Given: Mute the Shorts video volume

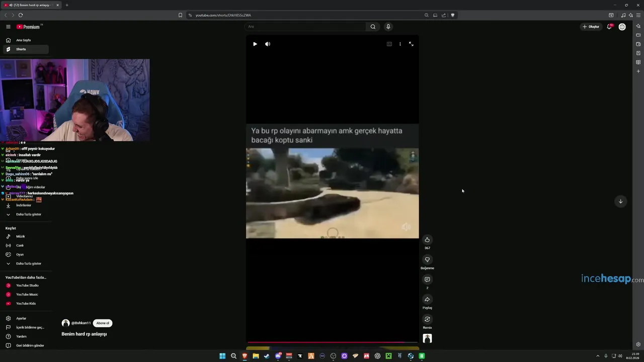Looking at the screenshot, I should pos(268,44).
